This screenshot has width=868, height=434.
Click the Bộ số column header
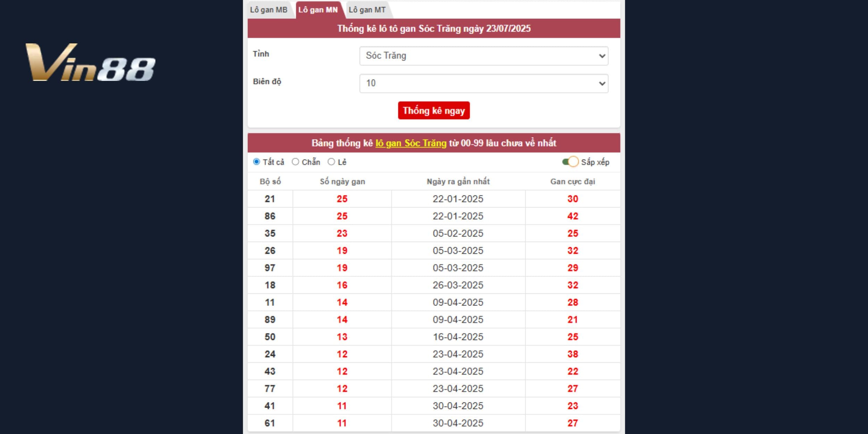(x=270, y=182)
